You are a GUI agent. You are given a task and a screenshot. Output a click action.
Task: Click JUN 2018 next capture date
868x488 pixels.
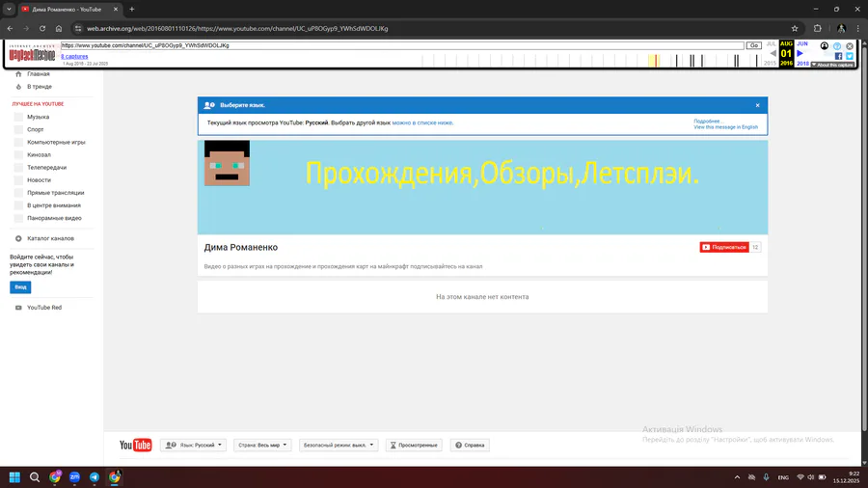(802, 54)
